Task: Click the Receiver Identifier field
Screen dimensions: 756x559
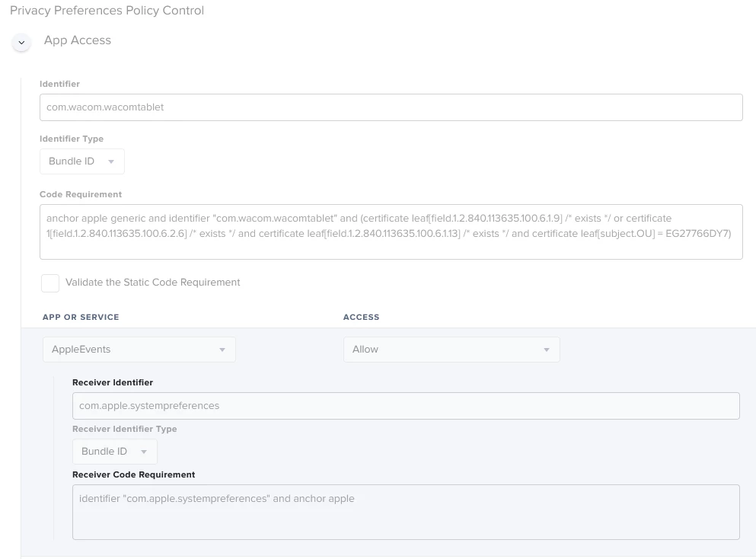Action: pyautogui.click(x=406, y=406)
